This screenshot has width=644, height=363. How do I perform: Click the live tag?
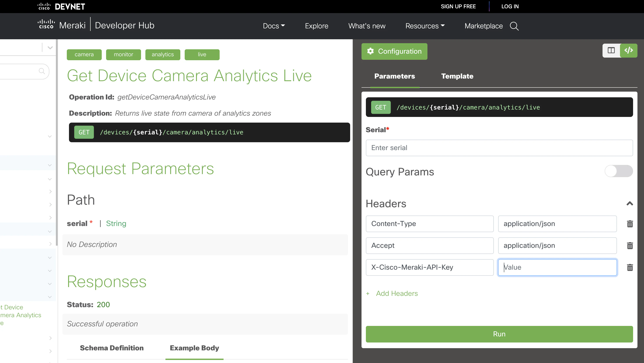pos(202,55)
